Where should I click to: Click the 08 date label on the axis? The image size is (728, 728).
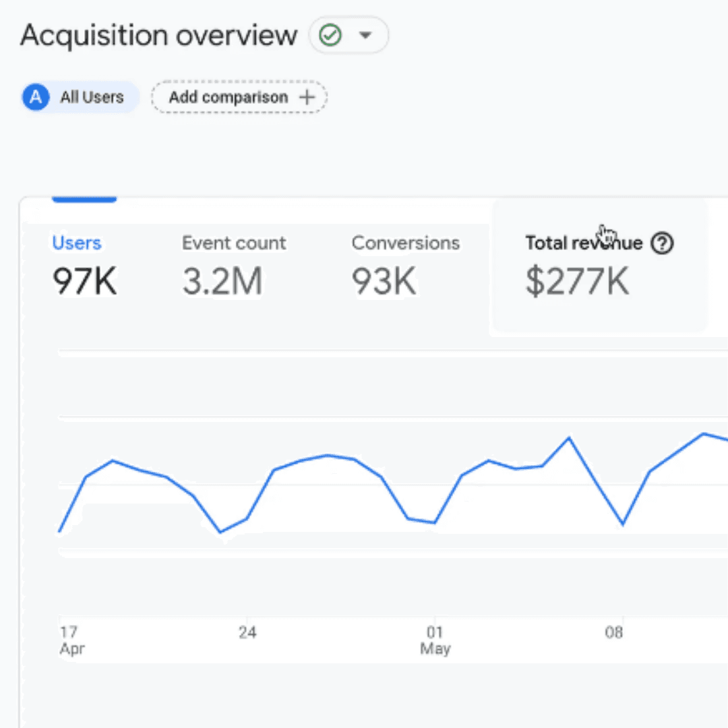click(x=613, y=632)
